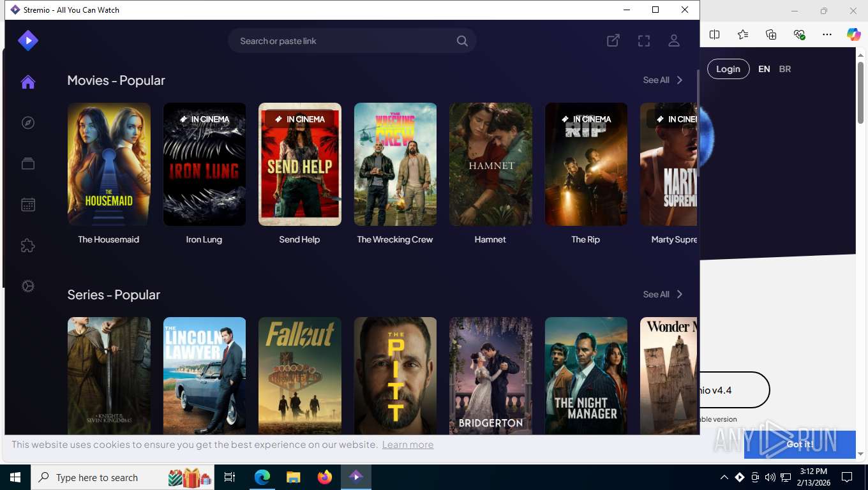Open The Wrecking Crew movie poster
868x490 pixels.
coord(395,165)
